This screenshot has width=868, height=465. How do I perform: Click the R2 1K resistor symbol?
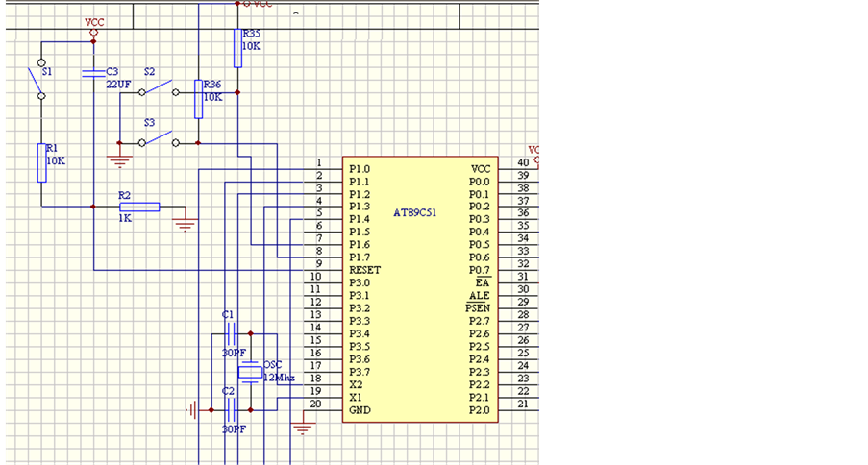(139, 207)
